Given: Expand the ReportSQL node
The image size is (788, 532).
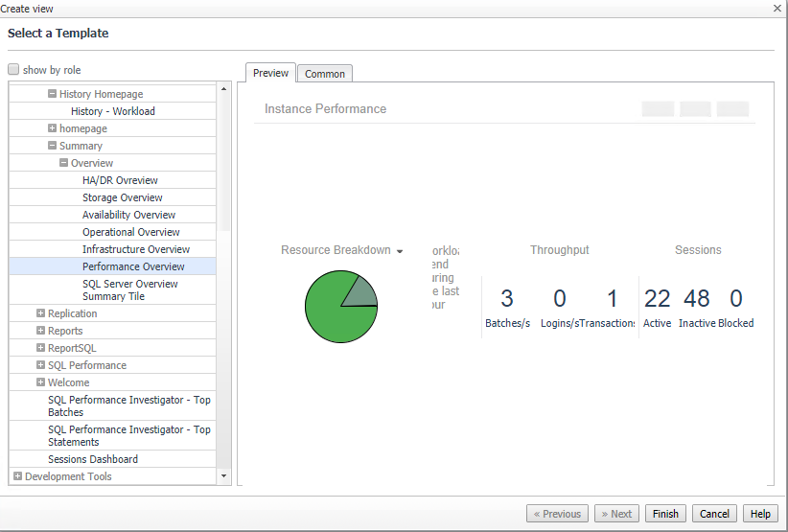Looking at the screenshot, I should tap(41, 348).
